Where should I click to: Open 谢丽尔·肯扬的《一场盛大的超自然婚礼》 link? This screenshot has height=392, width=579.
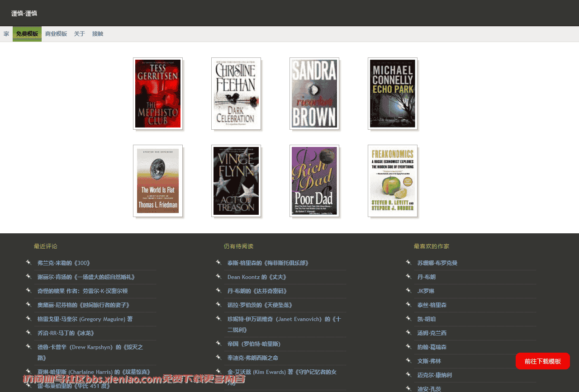86,277
